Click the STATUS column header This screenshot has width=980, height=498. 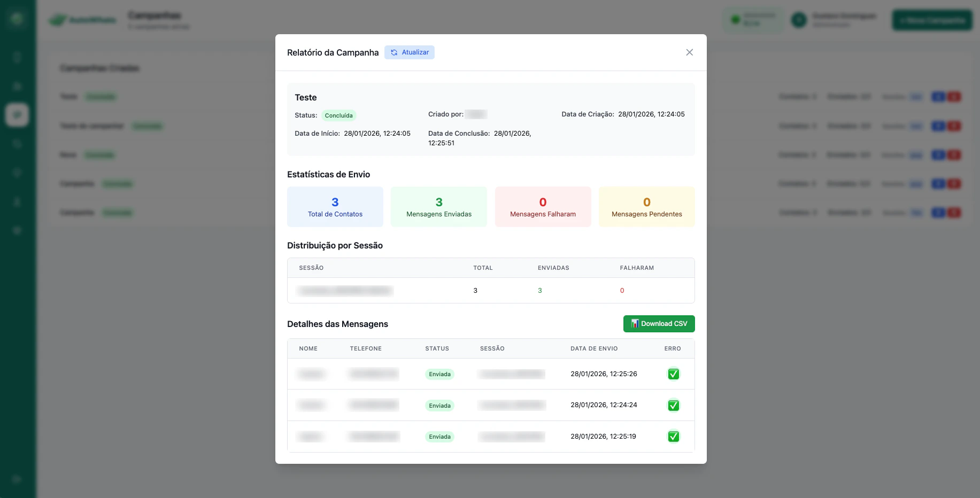tap(437, 348)
